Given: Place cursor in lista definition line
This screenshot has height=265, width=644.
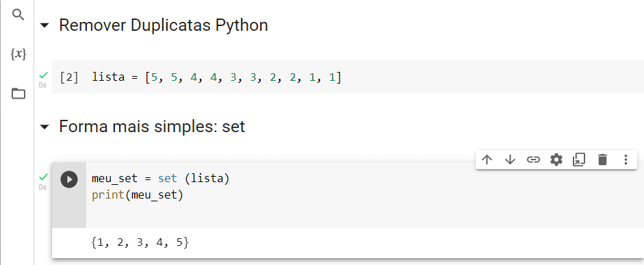Looking at the screenshot, I should pyautogui.click(x=216, y=77).
